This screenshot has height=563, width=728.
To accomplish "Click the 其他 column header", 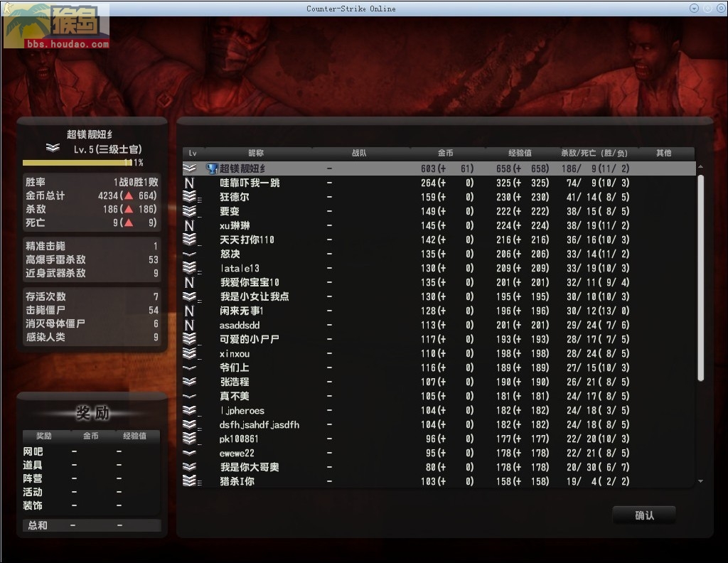I will tap(664, 153).
